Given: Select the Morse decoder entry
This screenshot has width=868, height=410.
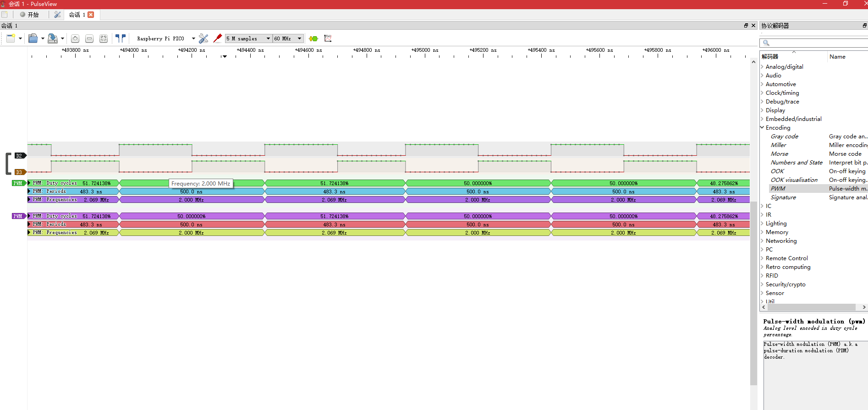Looking at the screenshot, I should click(779, 154).
